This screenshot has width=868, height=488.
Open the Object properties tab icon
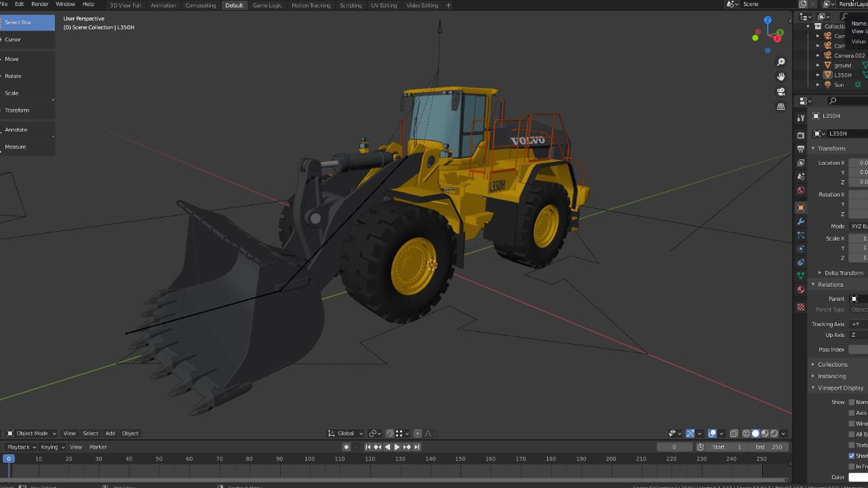pyautogui.click(x=801, y=207)
